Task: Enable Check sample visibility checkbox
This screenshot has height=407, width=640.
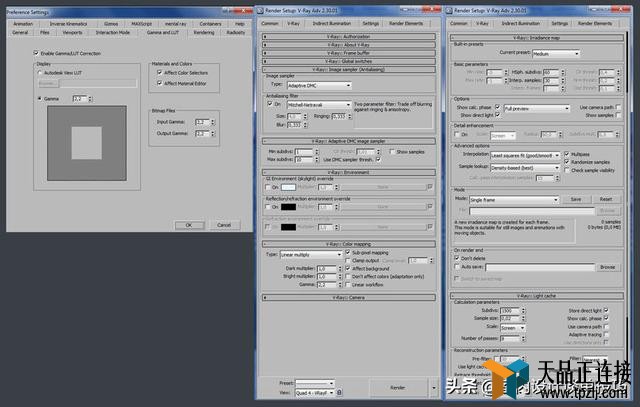Action: click(567, 170)
